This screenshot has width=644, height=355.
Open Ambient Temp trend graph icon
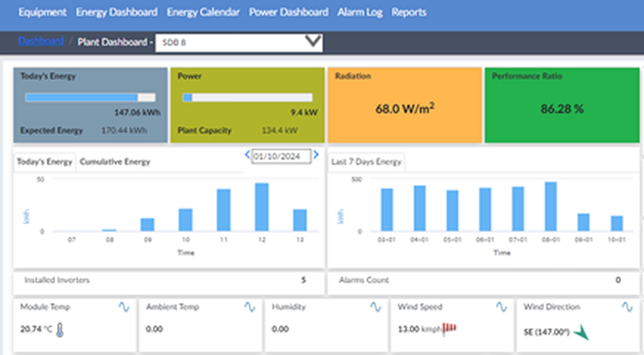[x=250, y=307]
